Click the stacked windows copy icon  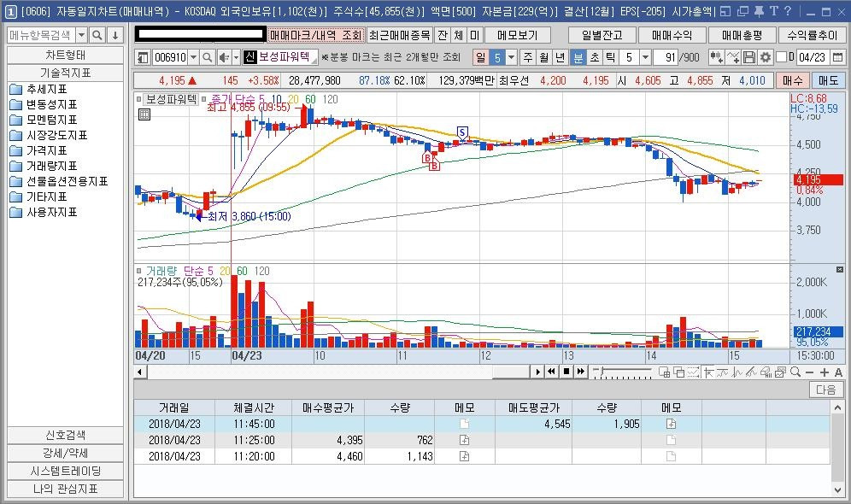678,372
